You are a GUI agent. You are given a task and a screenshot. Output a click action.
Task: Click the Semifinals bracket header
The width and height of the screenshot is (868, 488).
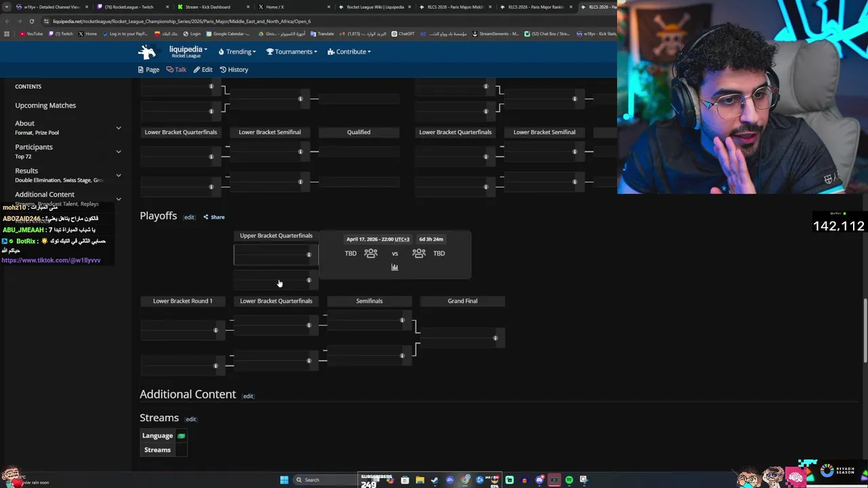tap(370, 301)
